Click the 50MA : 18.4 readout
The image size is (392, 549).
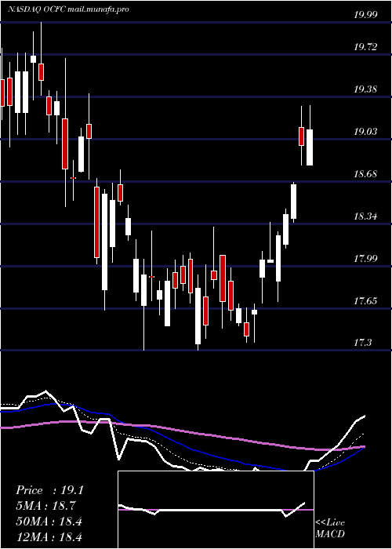[49, 521]
